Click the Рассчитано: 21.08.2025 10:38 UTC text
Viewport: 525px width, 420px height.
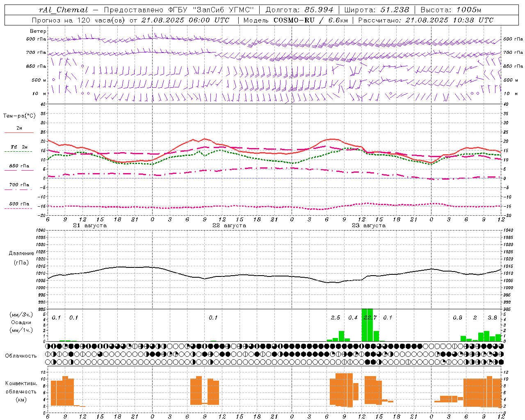click(426, 20)
